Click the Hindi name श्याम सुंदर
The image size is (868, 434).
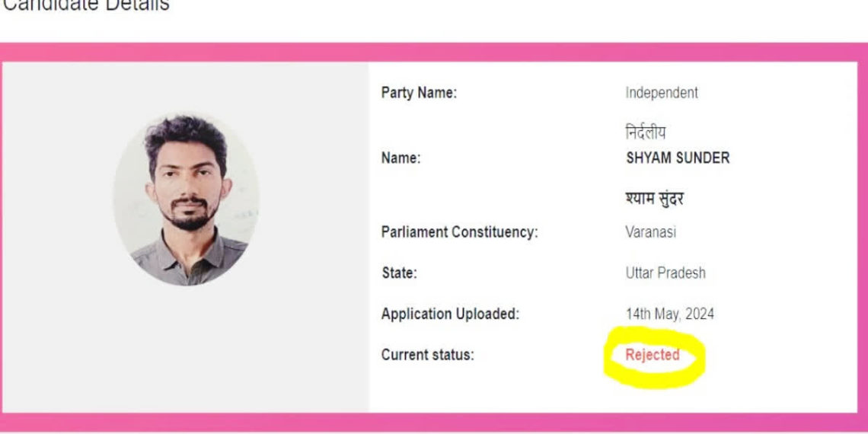(x=654, y=198)
